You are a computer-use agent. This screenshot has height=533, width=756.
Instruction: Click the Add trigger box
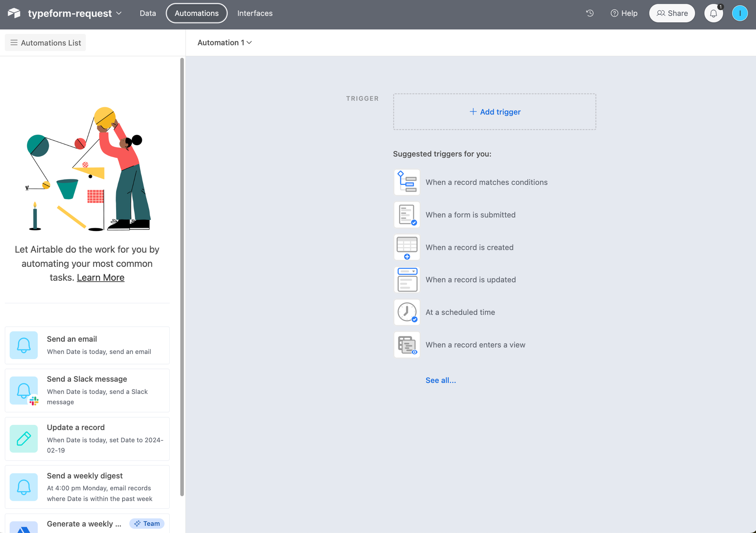494,112
